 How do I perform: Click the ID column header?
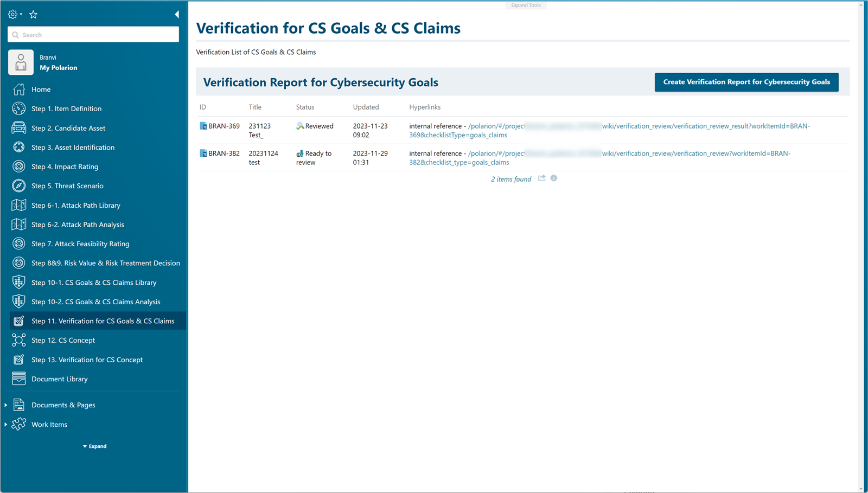tap(203, 107)
